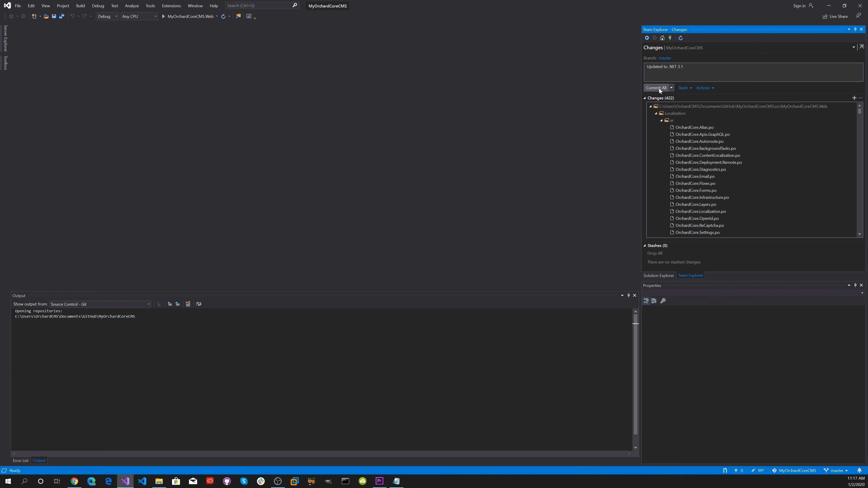868x488 pixels.
Task: Go to Team Explorer Home
Action: coord(663,38)
